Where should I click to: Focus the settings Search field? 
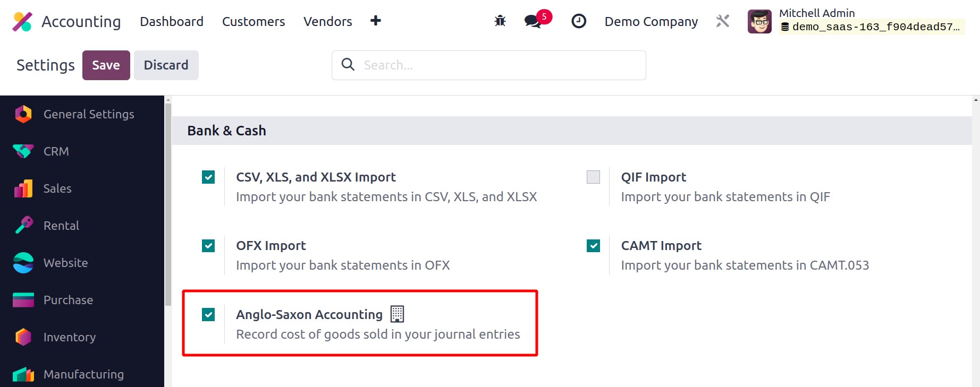pyautogui.click(x=500, y=65)
